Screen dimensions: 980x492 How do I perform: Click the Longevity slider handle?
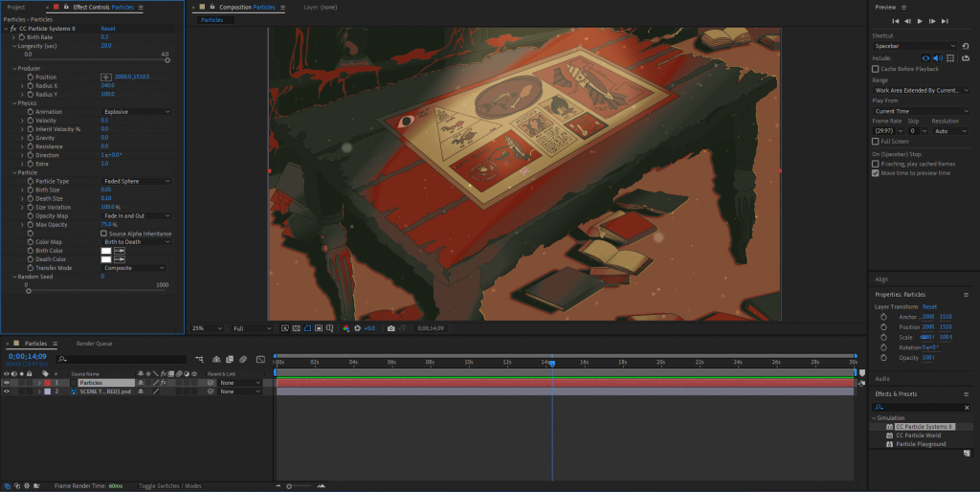tap(167, 60)
